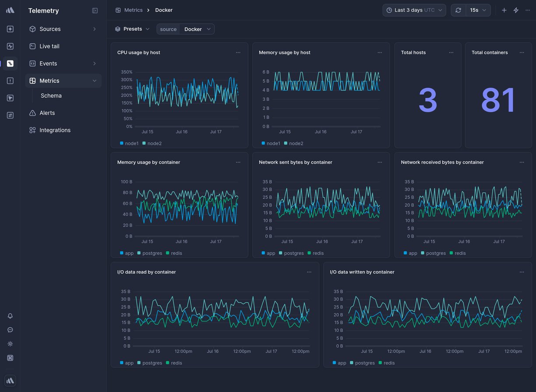Open notifications bell icon
The width and height of the screenshot is (536, 392).
(x=10, y=316)
